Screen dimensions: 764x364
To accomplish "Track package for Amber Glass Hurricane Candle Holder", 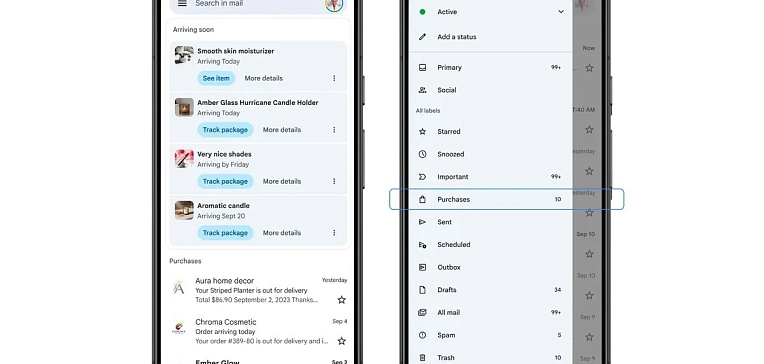I will coord(225,130).
